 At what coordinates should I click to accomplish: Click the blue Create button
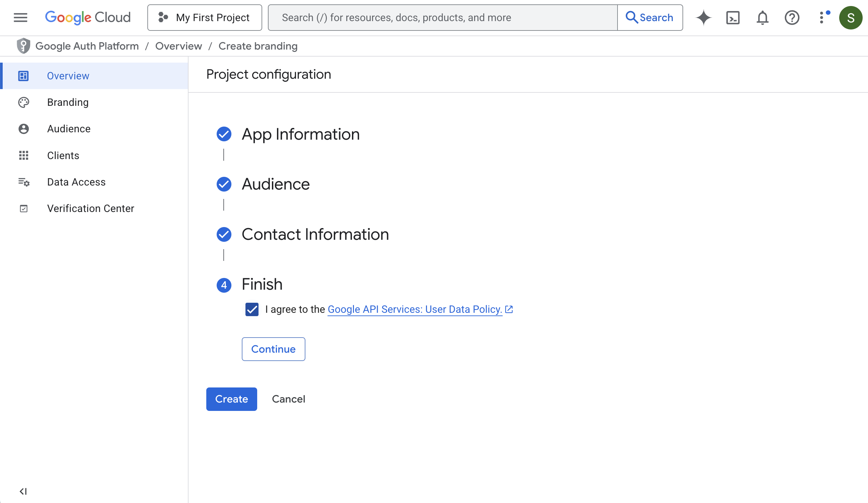(231, 399)
